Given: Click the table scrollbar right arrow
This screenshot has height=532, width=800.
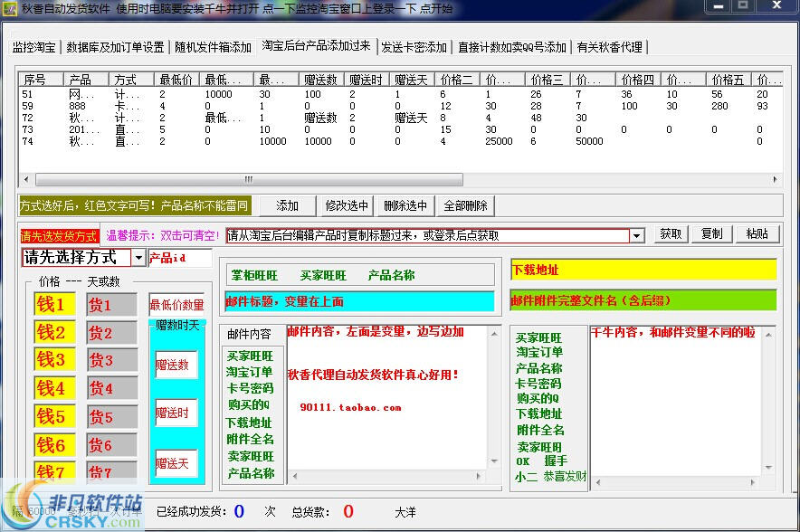Looking at the screenshot, I should click(775, 179).
